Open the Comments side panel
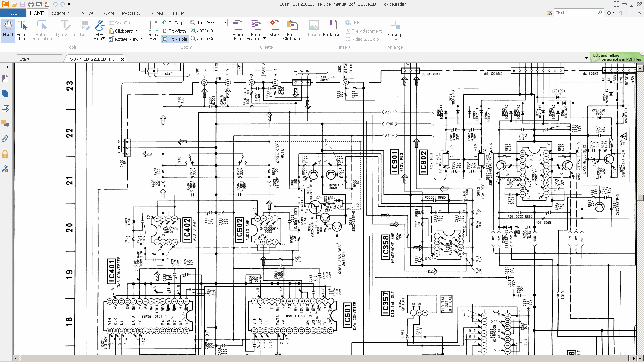Image resolution: width=644 pixels, height=362 pixels. [x=5, y=124]
